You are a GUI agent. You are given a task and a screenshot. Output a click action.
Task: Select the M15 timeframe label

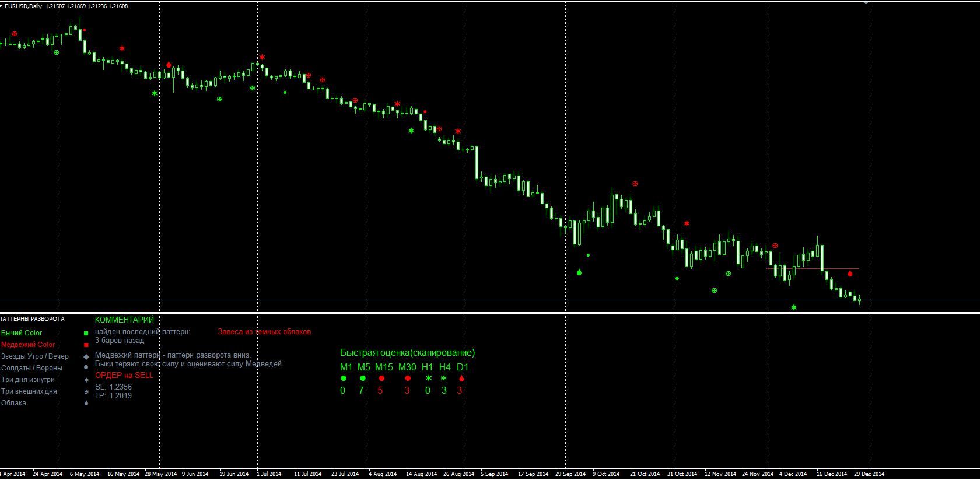click(384, 367)
